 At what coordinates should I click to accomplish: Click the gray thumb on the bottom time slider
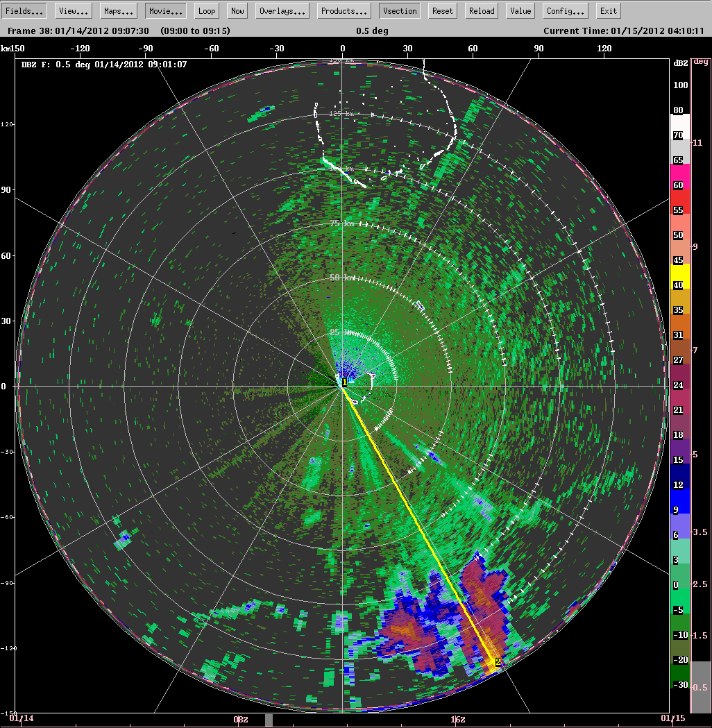coord(271,720)
